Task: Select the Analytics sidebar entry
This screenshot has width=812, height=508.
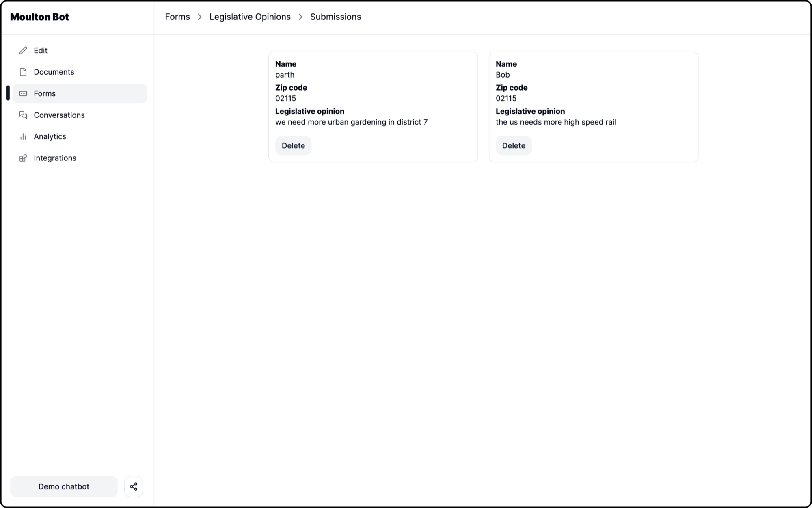Action: [50, 136]
